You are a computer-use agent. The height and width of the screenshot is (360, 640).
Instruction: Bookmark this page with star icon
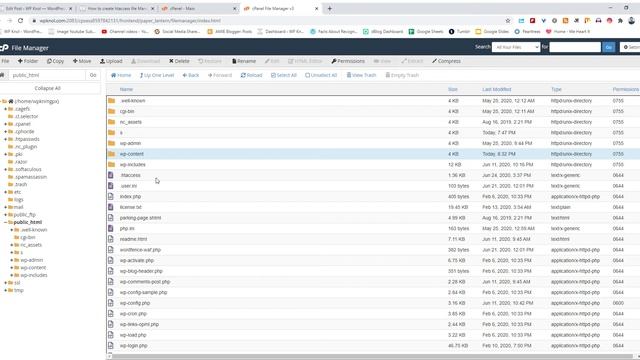tap(508, 20)
